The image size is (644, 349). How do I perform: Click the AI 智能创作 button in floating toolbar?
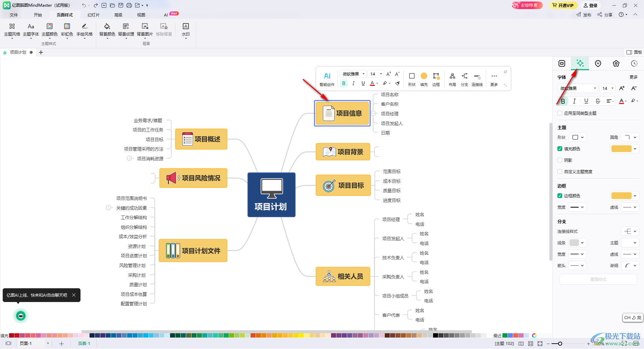(327, 79)
